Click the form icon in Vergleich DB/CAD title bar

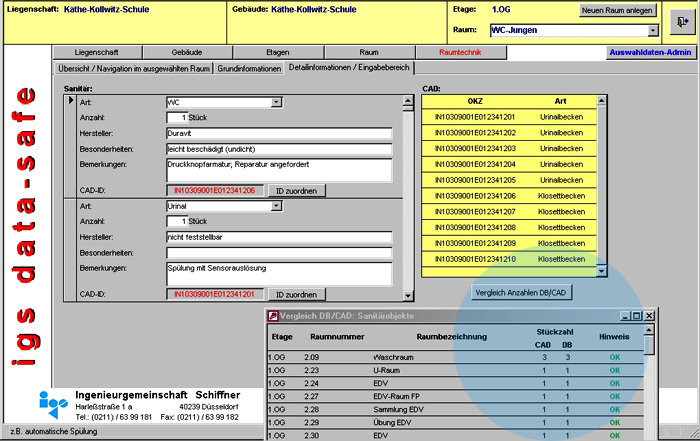coord(272,316)
